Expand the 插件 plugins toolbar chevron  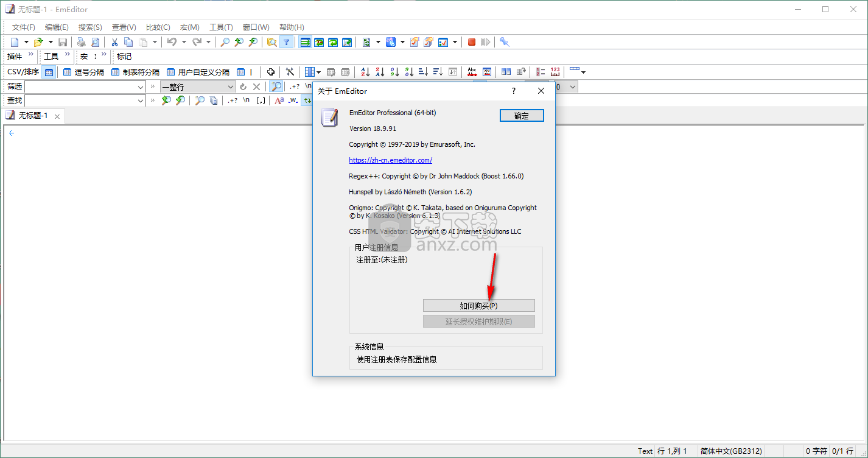coord(31,55)
